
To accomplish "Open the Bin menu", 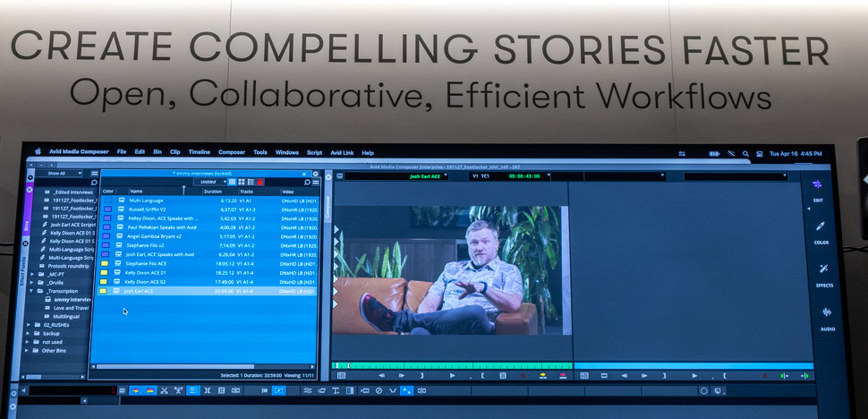I will tap(157, 151).
